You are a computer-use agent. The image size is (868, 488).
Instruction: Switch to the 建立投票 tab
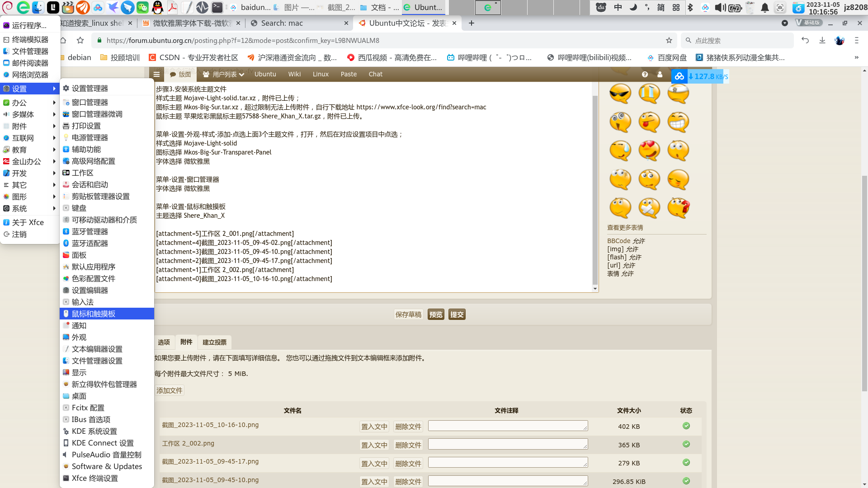pos(214,342)
